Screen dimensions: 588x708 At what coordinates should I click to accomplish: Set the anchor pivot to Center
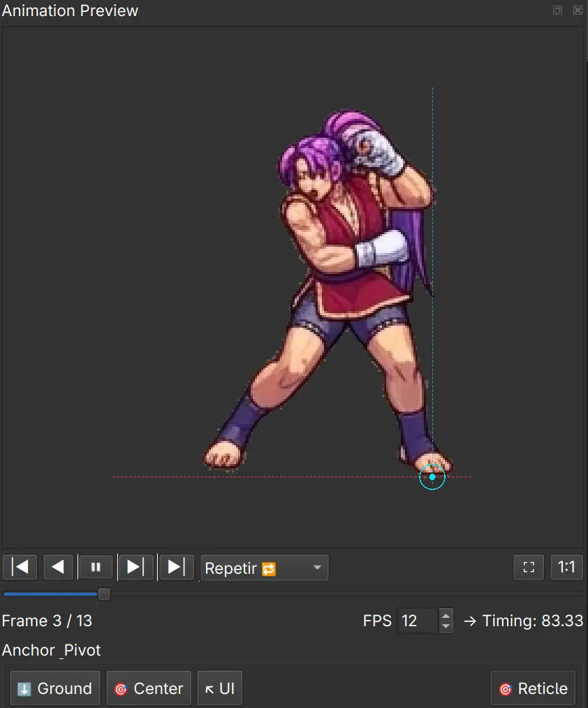pos(149,688)
